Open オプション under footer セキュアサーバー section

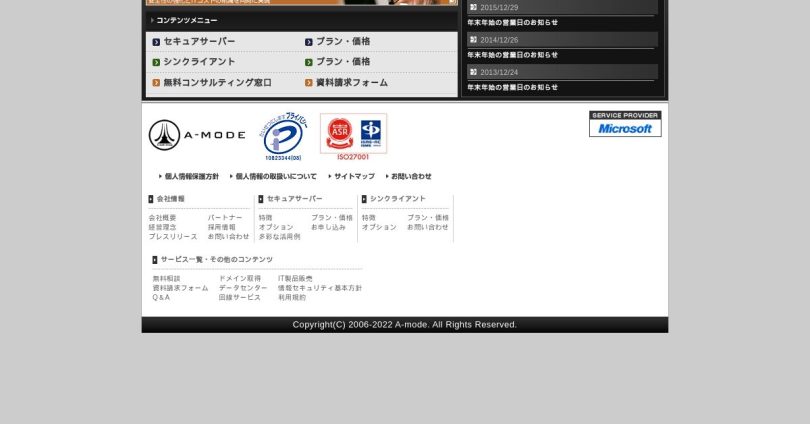(x=276, y=227)
